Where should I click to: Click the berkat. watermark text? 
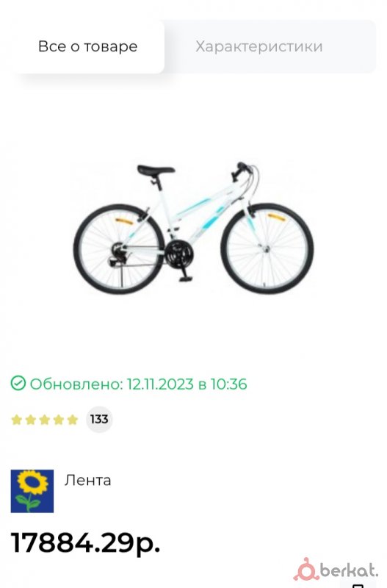click(x=348, y=570)
